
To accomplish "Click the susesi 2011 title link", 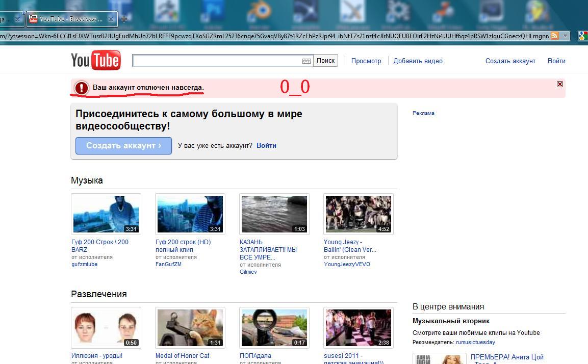I will pyautogui.click(x=353, y=359).
